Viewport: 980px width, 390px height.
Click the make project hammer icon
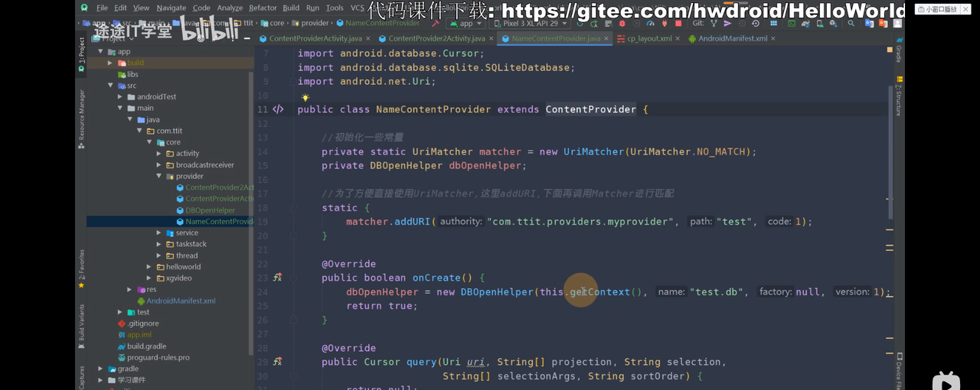436,24
